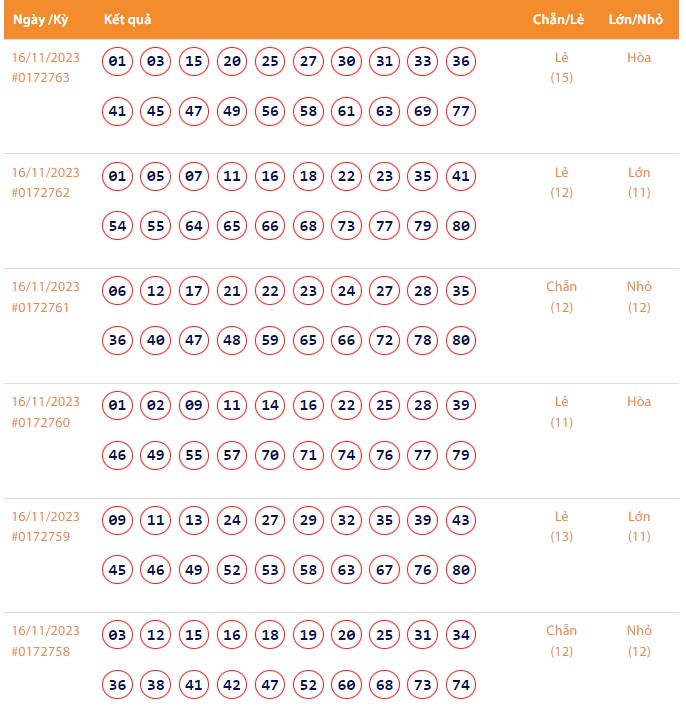Select ball 77 in draw #0172763

click(x=461, y=111)
